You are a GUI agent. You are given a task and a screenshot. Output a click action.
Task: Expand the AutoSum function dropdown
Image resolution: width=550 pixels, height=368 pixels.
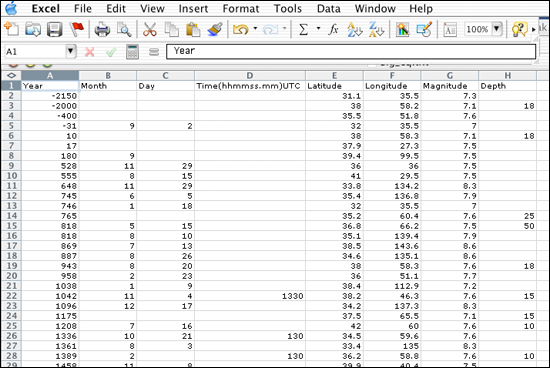pos(318,28)
